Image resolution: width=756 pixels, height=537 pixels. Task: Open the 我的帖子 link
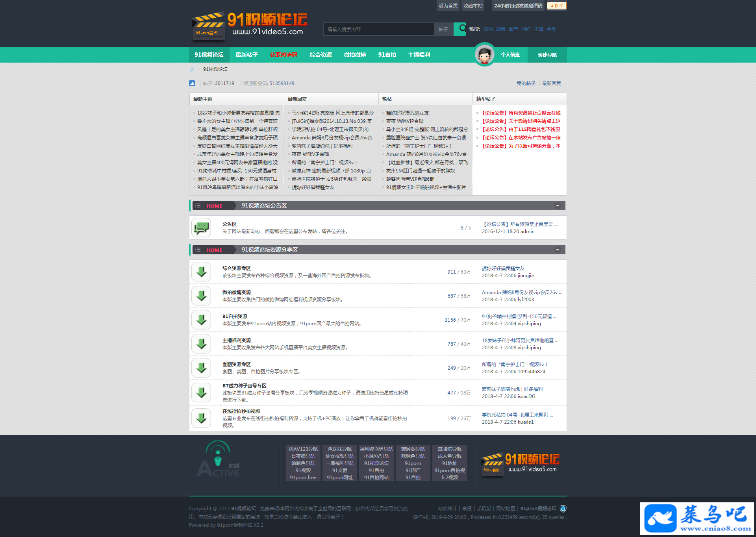(526, 83)
